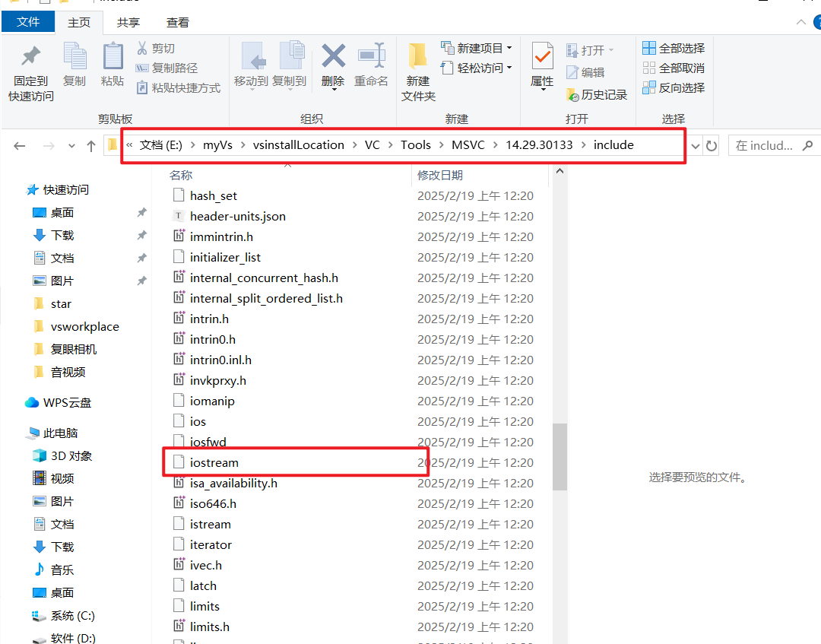This screenshot has height=644, width=821.
Task: Pin current folder to Quick Access
Action: click(x=29, y=67)
